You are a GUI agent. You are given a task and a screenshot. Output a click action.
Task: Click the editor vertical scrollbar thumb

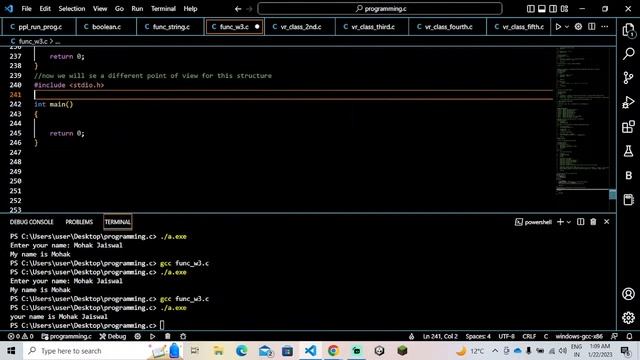click(x=613, y=194)
